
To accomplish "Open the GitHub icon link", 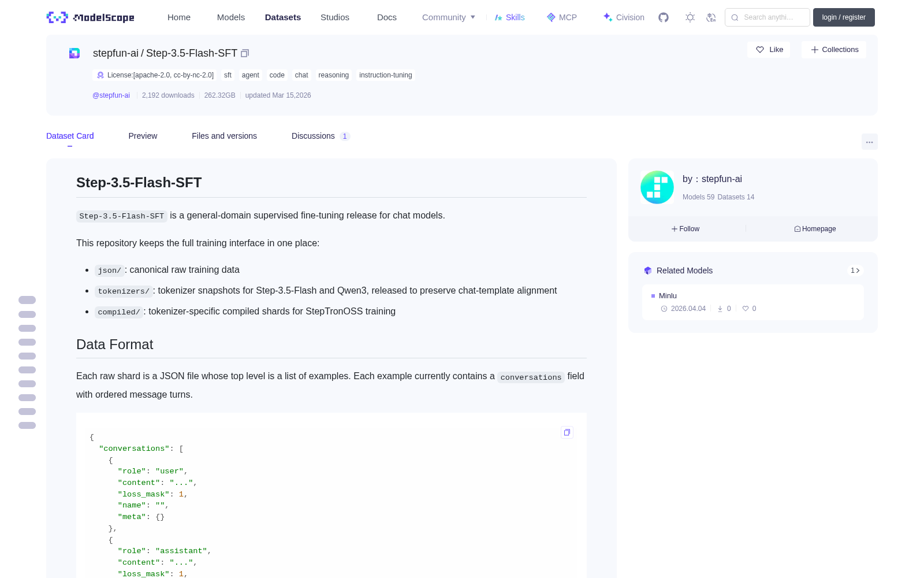I will tap(664, 17).
